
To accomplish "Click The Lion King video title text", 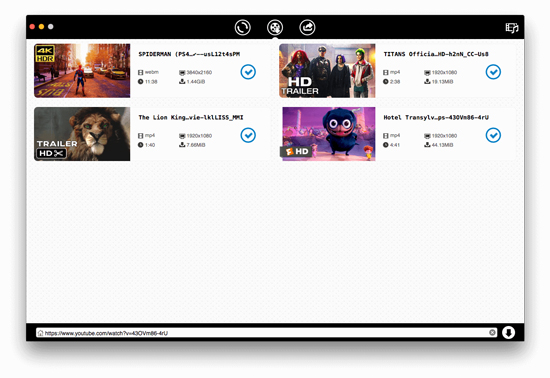I will point(191,117).
